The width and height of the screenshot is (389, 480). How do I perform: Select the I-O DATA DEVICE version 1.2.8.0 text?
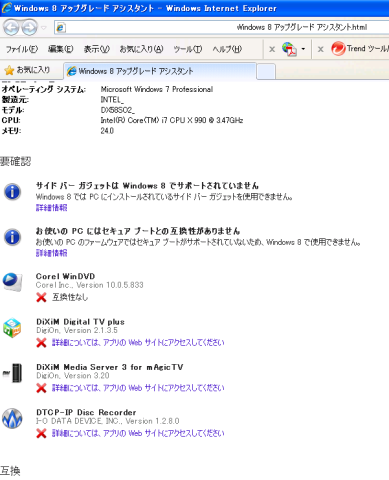point(108,421)
